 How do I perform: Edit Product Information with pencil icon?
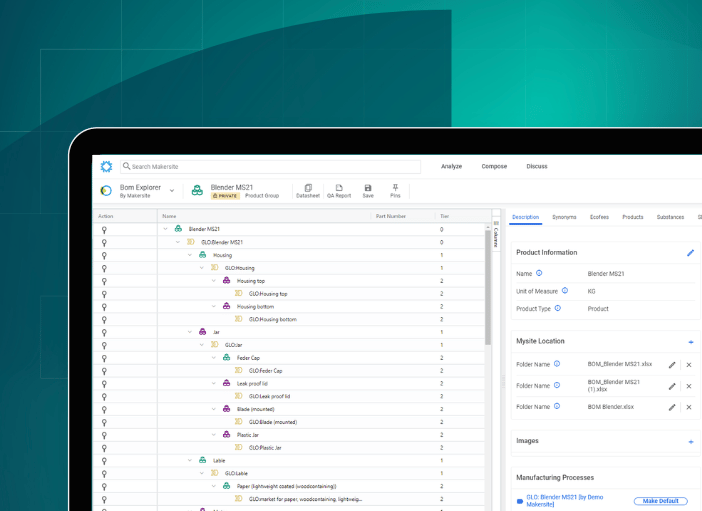690,253
